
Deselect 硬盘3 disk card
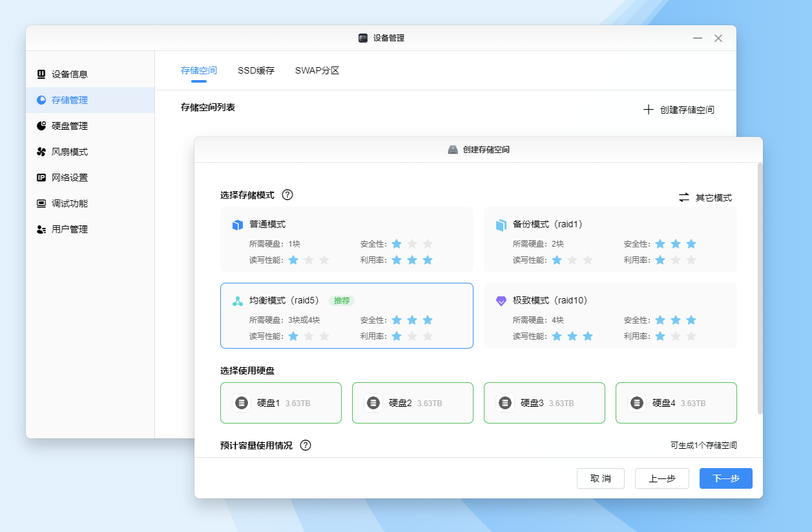pos(544,403)
